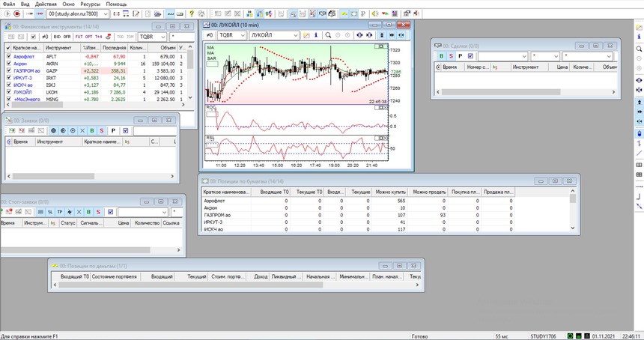
Task: Open the middle asterisk dropdown in Сделки toolbar
Action: [x=545, y=56]
